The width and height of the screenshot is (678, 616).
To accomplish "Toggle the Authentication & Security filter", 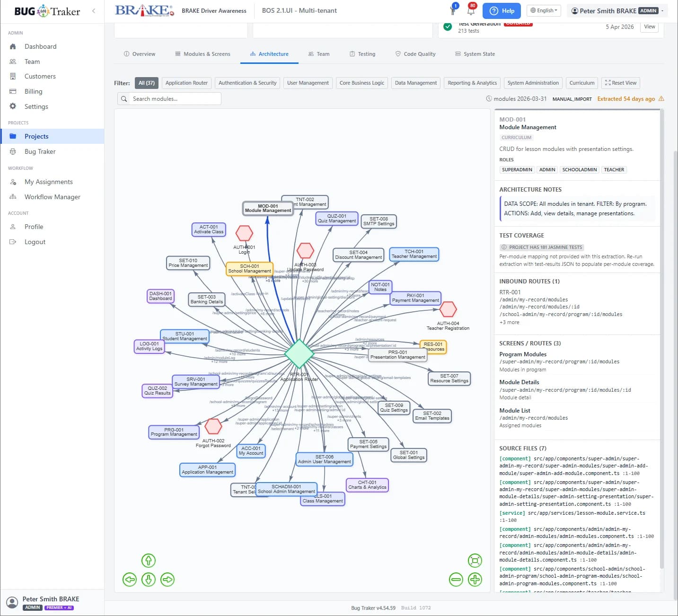I will pyautogui.click(x=247, y=83).
